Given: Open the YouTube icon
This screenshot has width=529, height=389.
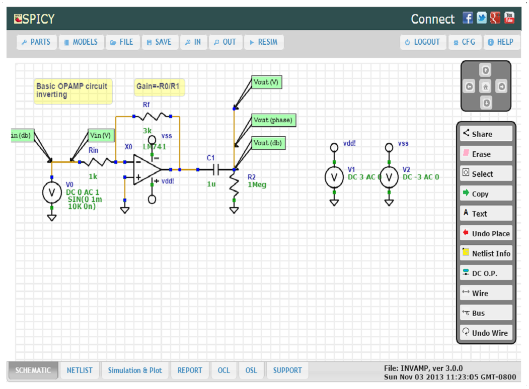Looking at the screenshot, I should click(x=509, y=18).
